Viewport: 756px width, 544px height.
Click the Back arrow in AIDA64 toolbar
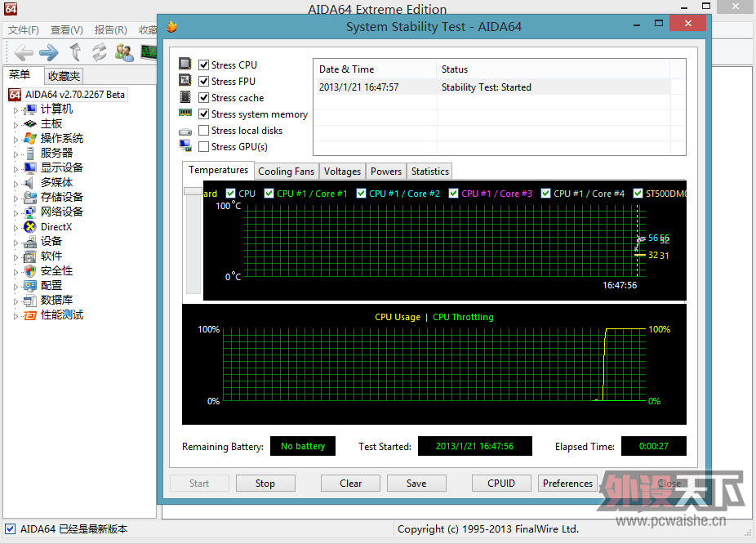click(x=24, y=52)
